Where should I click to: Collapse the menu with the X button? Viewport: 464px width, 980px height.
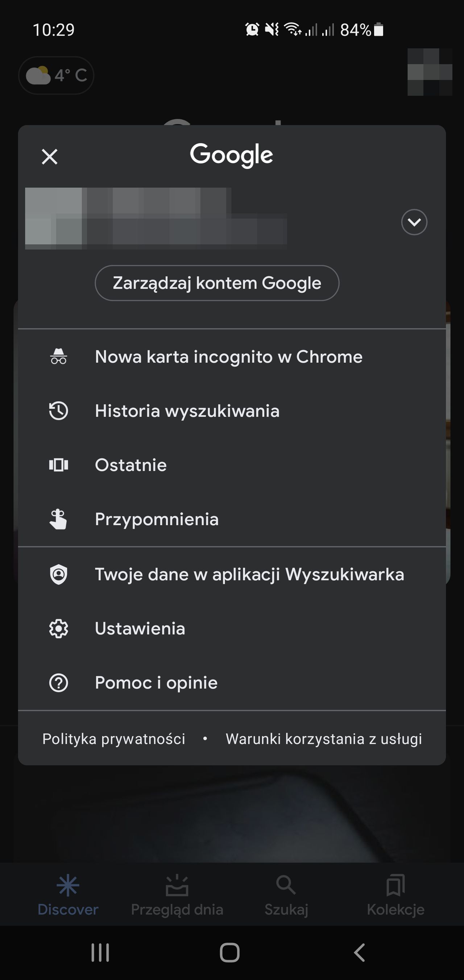coord(50,156)
